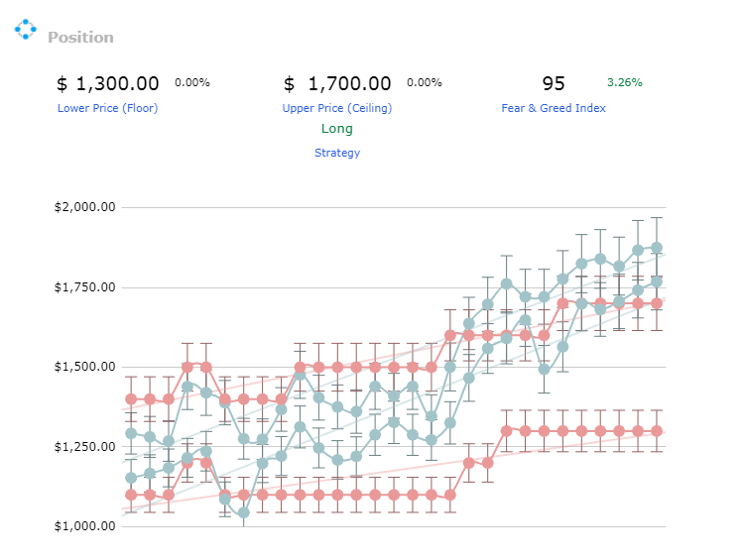
Task: Select the lowest teal point near $1,000
Action: tap(244, 512)
